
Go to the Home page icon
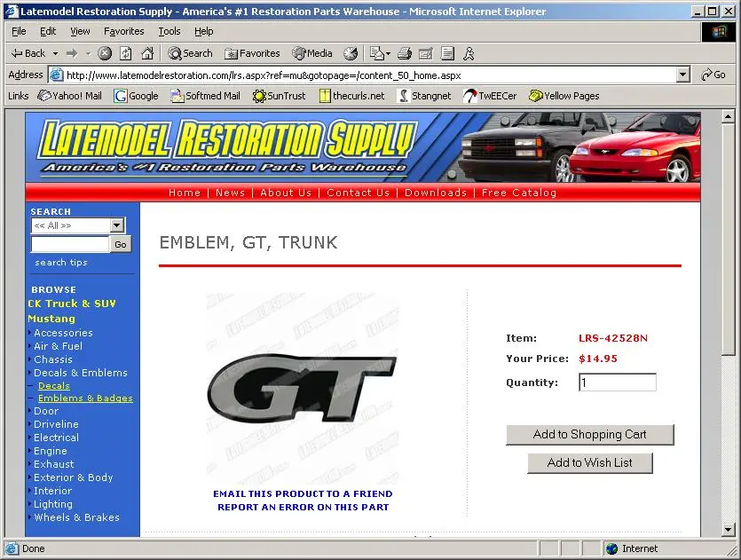(x=147, y=53)
